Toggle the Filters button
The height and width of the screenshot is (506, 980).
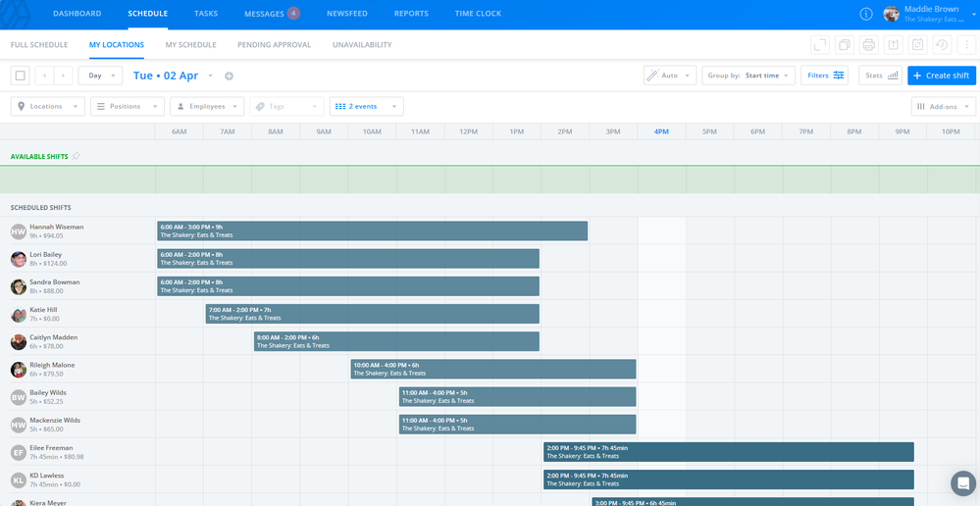tap(826, 76)
